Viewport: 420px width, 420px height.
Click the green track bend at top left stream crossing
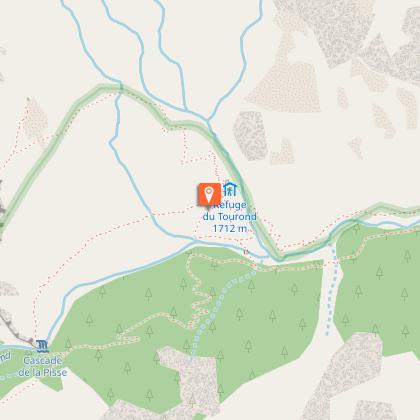tap(121, 87)
